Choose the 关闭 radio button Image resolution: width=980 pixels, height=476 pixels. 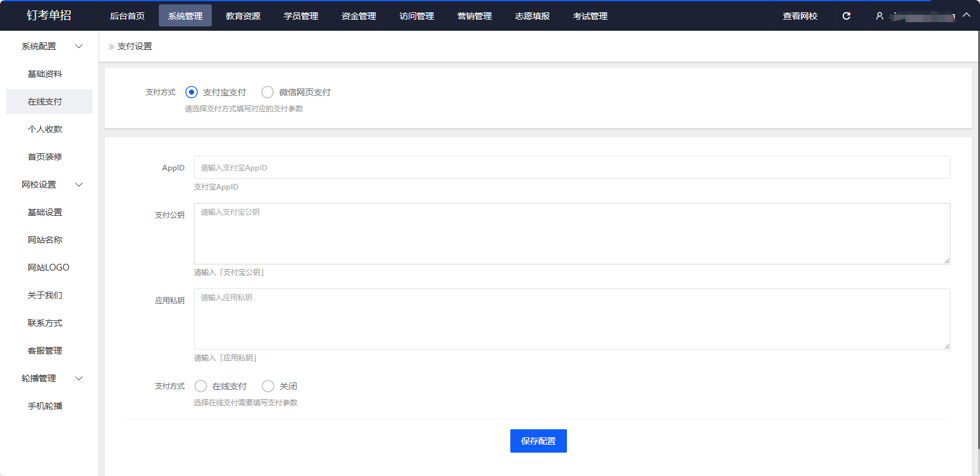pyautogui.click(x=268, y=386)
